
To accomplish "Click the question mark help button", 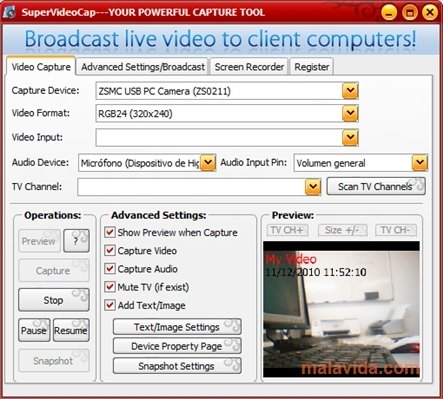I will (x=76, y=241).
